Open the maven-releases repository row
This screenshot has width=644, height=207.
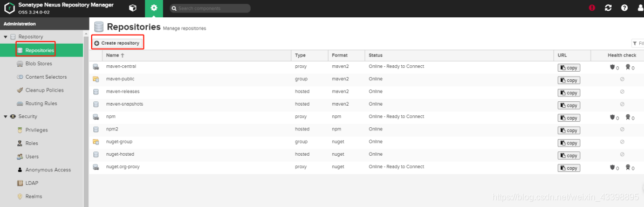click(367, 92)
